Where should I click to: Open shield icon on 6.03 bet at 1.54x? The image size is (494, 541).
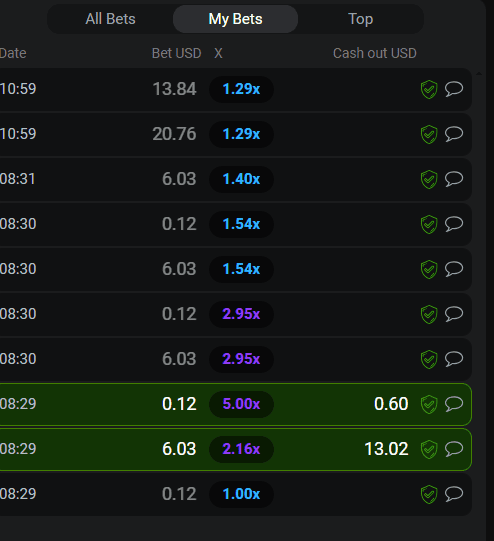[429, 269]
